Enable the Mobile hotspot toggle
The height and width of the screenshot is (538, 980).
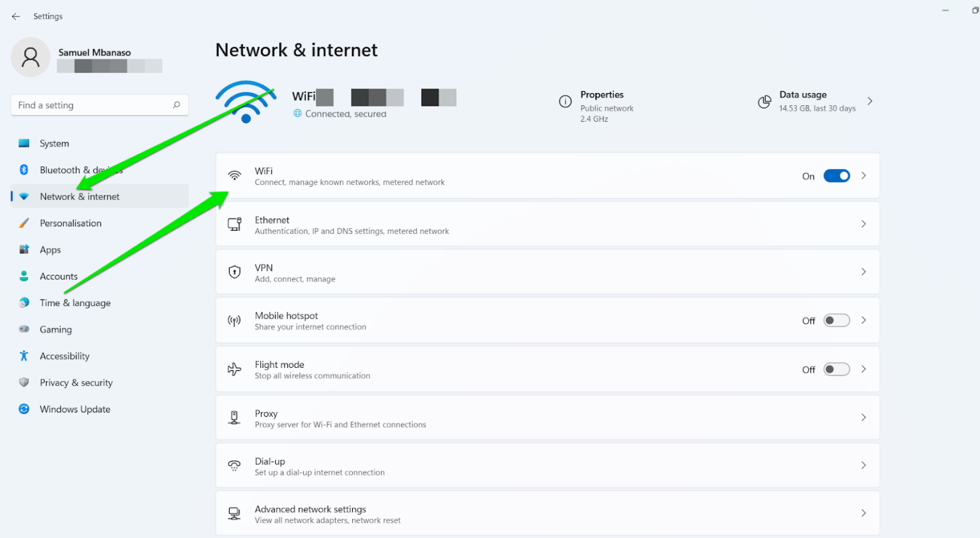coord(836,321)
